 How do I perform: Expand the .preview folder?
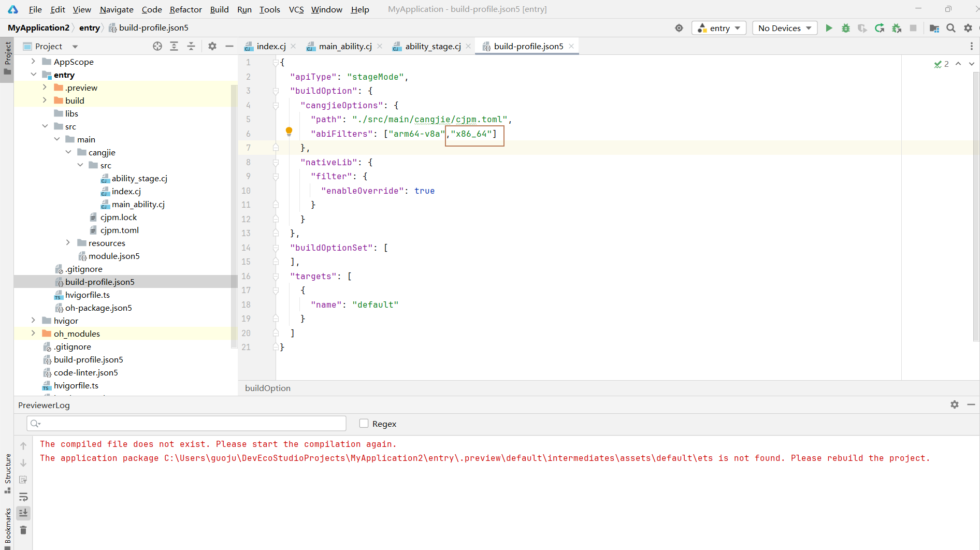pyautogui.click(x=45, y=87)
